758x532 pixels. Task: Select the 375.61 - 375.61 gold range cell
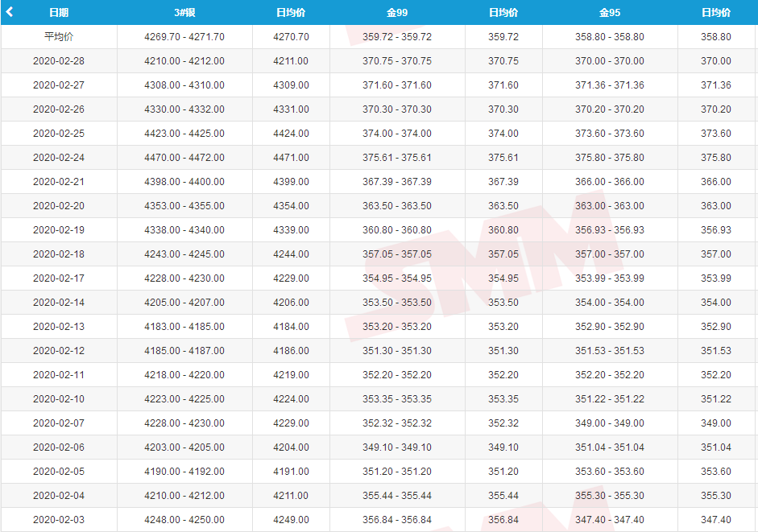pyautogui.click(x=397, y=158)
